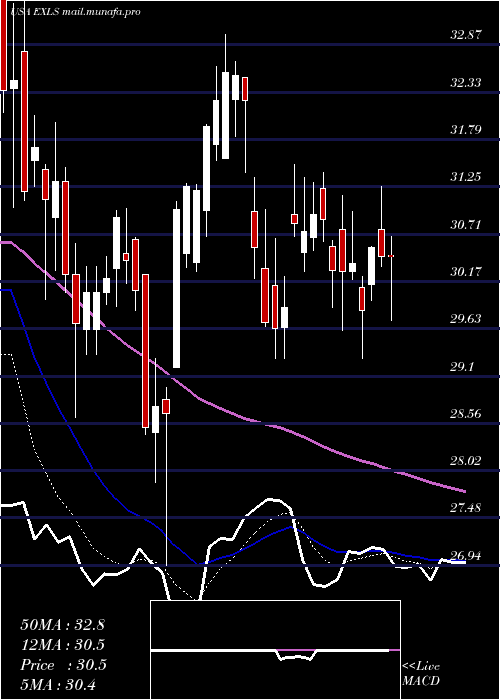Image resolution: width=500 pixels, height=700 pixels.
Task: Click the 28.56 price axis label
Action: (x=466, y=413)
